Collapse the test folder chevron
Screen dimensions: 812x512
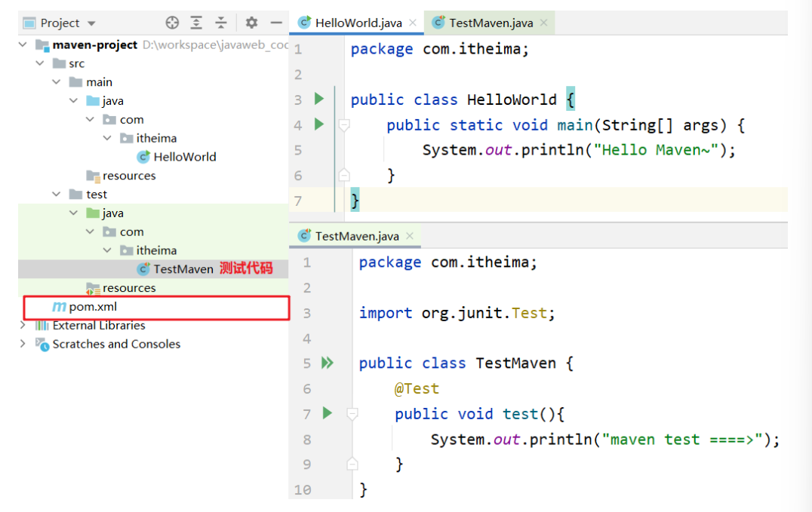(x=57, y=194)
